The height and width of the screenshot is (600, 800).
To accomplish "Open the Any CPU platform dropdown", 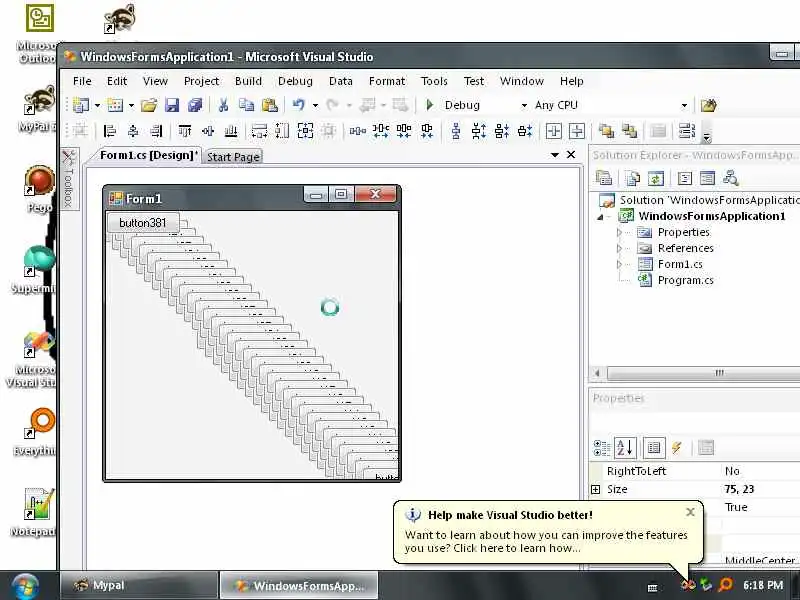I will point(684,106).
